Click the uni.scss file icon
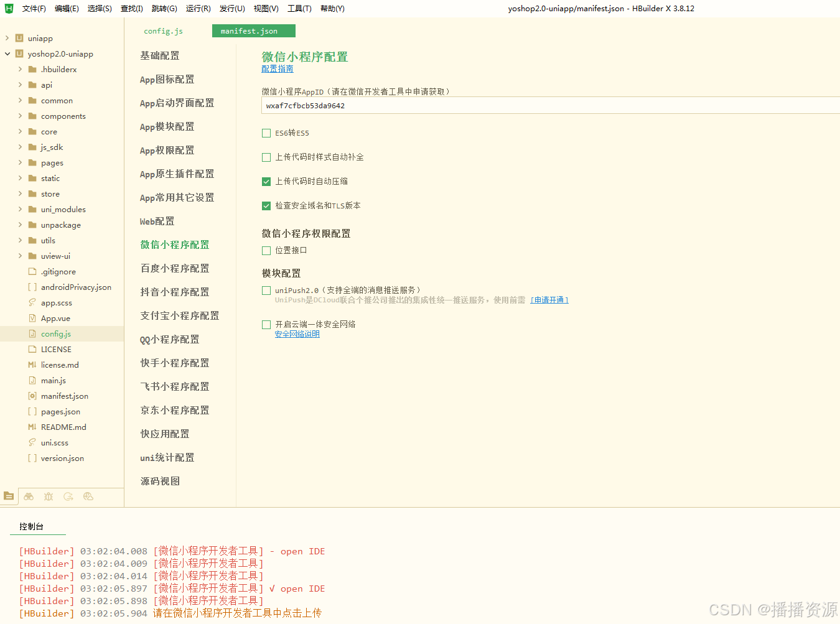Image resolution: width=840 pixels, height=624 pixels. click(x=32, y=442)
